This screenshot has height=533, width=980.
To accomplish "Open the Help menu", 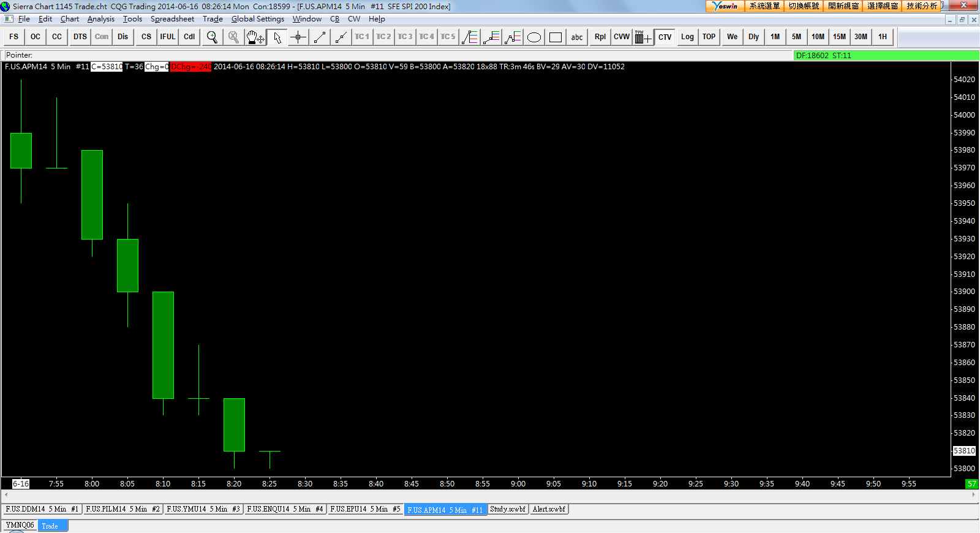I will (x=377, y=19).
